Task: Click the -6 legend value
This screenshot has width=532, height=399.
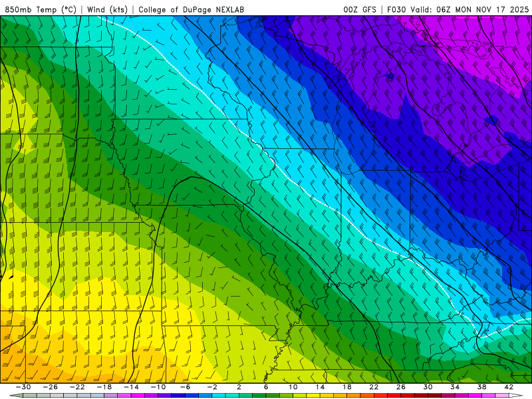Action: click(185, 387)
